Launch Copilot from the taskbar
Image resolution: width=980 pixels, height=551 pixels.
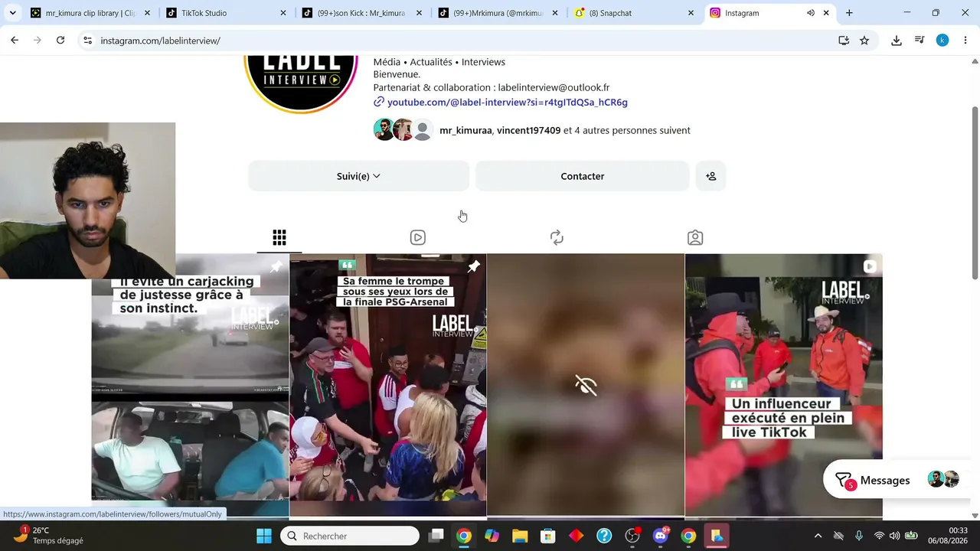[x=492, y=536]
